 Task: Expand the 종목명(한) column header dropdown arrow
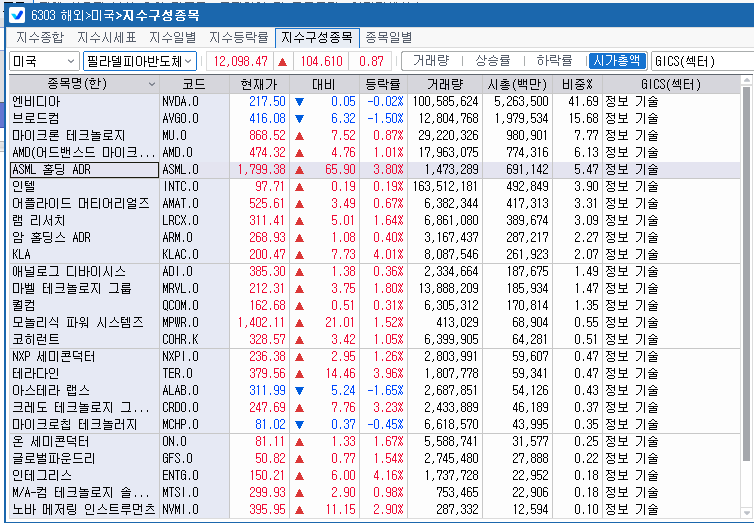click(x=152, y=85)
